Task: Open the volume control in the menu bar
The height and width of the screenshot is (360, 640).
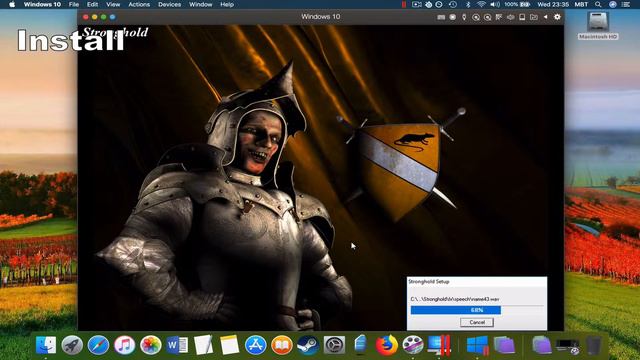Action: pyautogui.click(x=495, y=4)
